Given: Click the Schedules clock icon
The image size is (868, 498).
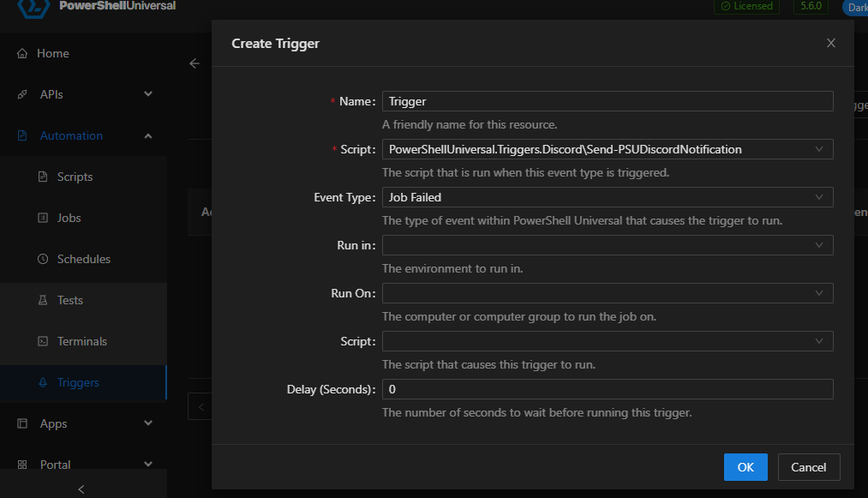Looking at the screenshot, I should tap(43, 259).
